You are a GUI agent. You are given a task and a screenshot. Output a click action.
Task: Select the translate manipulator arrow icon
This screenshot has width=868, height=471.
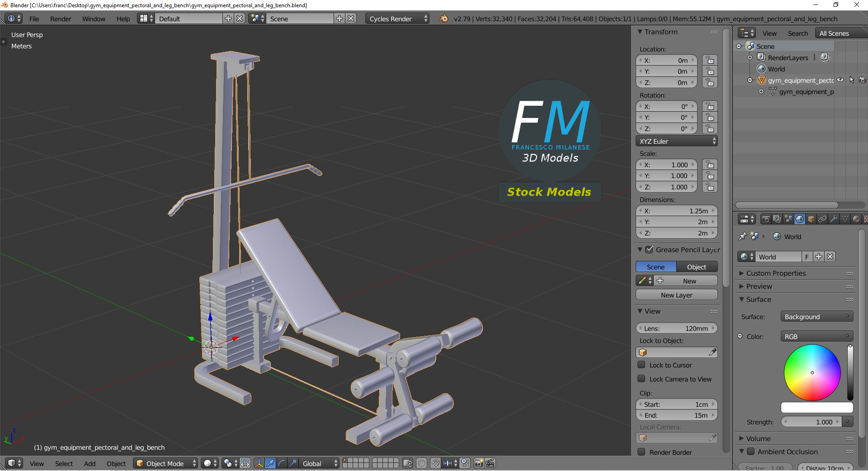(270, 463)
